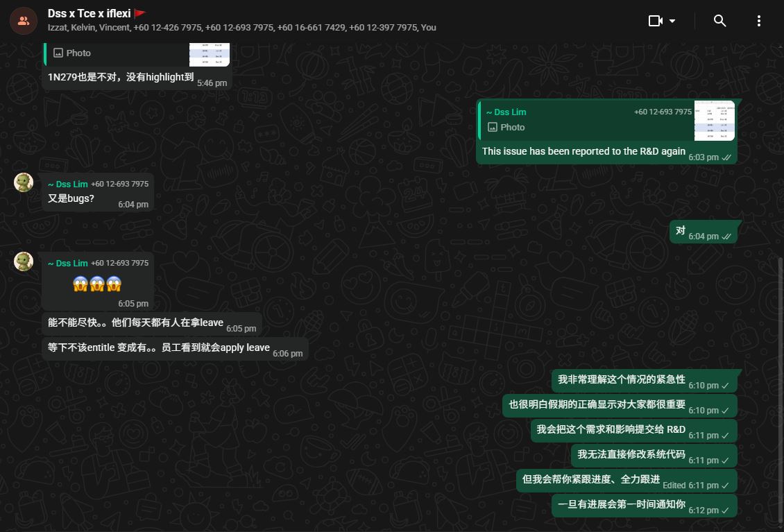The width and height of the screenshot is (784, 532).
Task: Open quoted photo thumbnail above 1N279 message
Action: click(x=210, y=55)
